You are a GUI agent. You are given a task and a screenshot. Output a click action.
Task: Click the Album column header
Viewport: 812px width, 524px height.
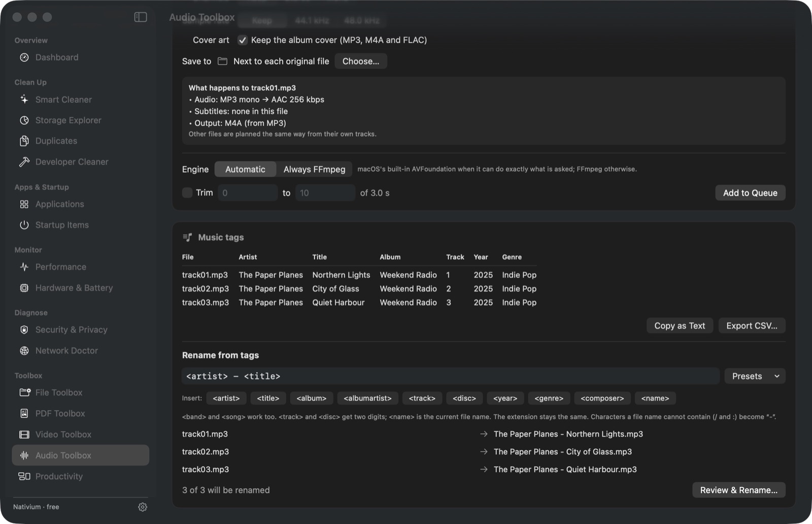[x=390, y=257]
